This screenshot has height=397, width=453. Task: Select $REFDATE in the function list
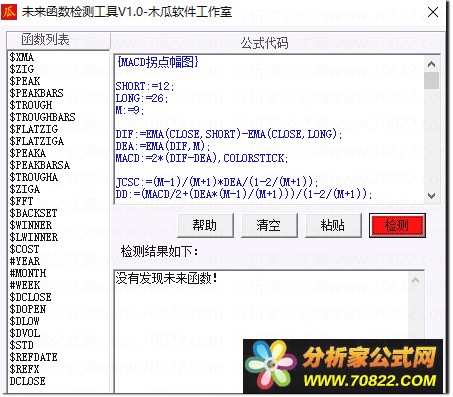tap(33, 357)
